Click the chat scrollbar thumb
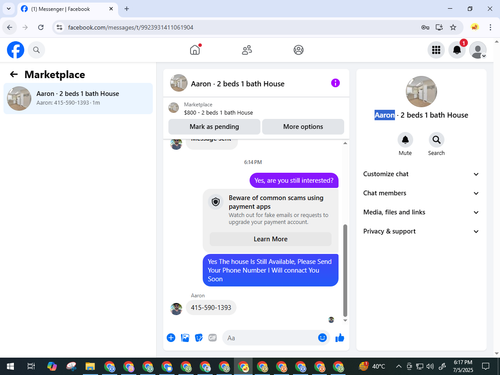 point(345,270)
